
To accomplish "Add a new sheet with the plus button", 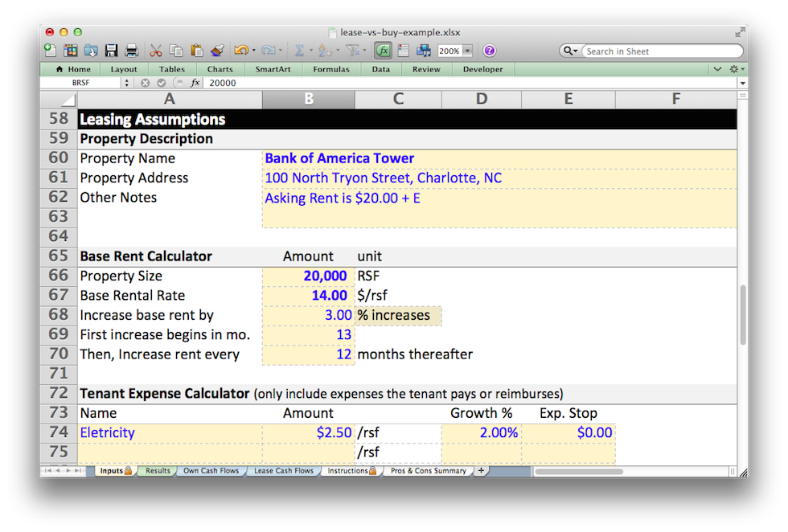I will tap(481, 471).
